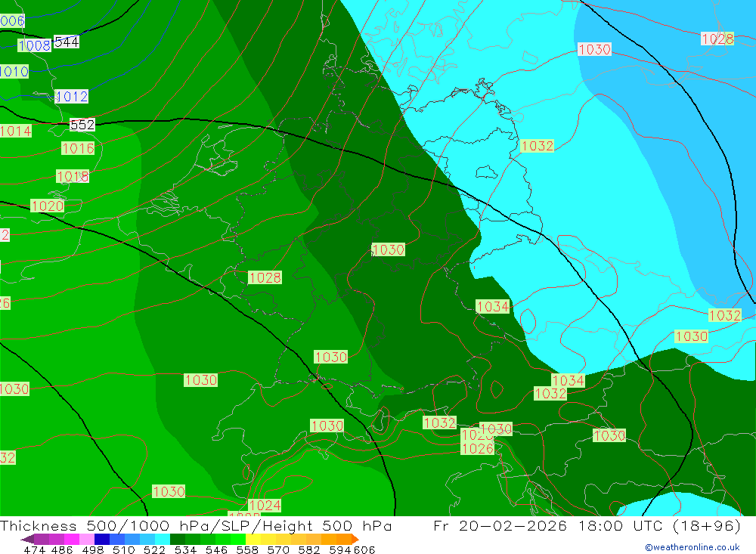Screen dimensions: 756x554
Task: Click legend value 510
Action: click(123, 549)
